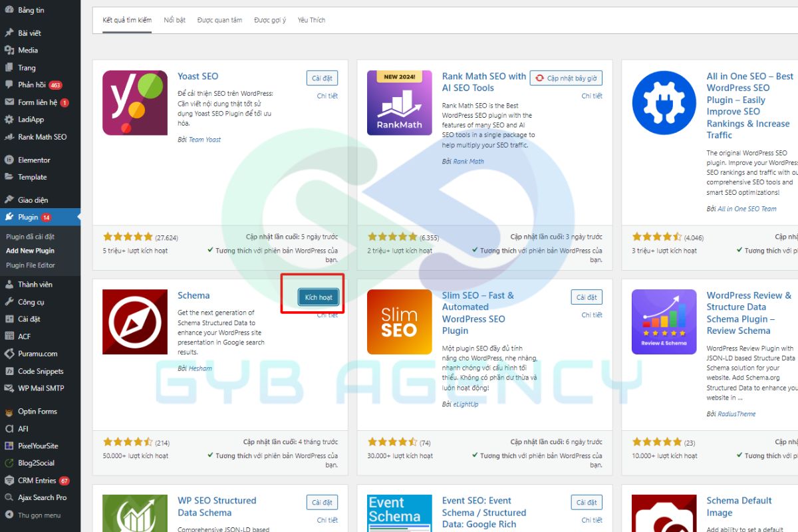Open the WP Mail SMTP envelope icon
This screenshot has width=798, height=532.
[9, 388]
